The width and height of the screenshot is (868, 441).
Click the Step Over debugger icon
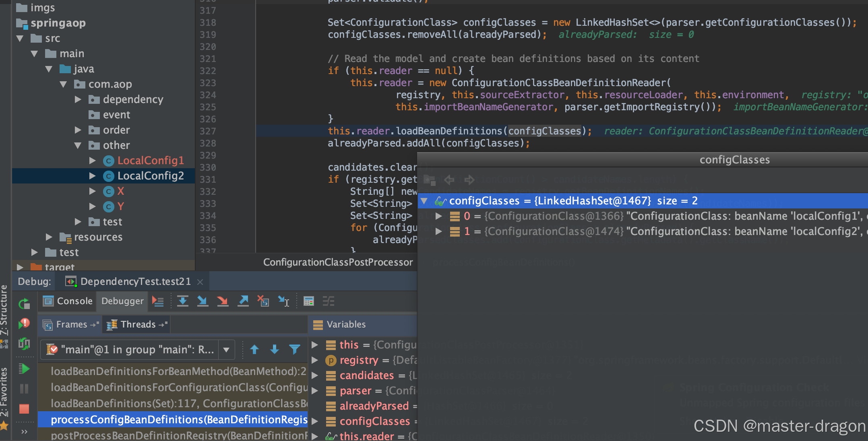click(182, 301)
